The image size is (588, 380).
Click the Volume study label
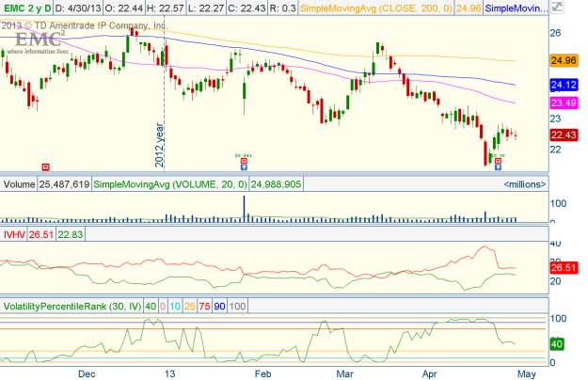(x=19, y=185)
